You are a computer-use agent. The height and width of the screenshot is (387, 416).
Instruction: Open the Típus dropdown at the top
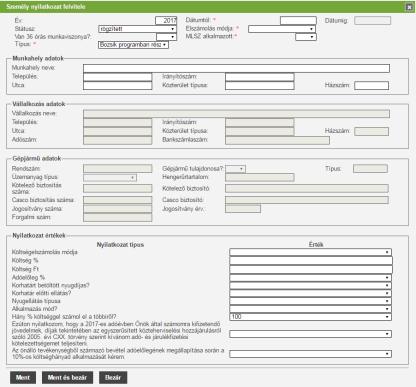(133, 45)
